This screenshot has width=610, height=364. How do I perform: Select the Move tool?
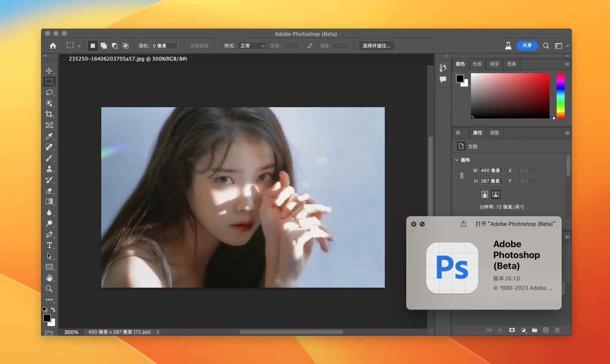tap(49, 71)
